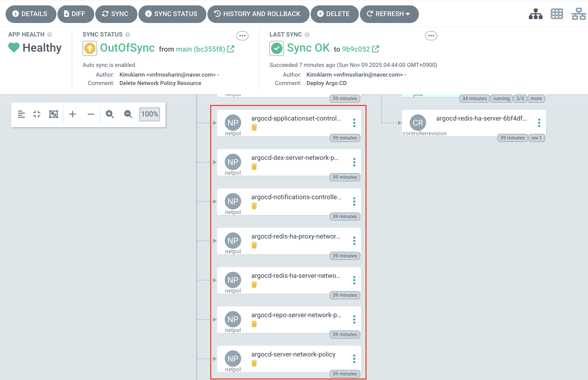Viewport: 588px width, 380px height.
Task: Click the minus collapse-all icon
Action: click(91, 114)
